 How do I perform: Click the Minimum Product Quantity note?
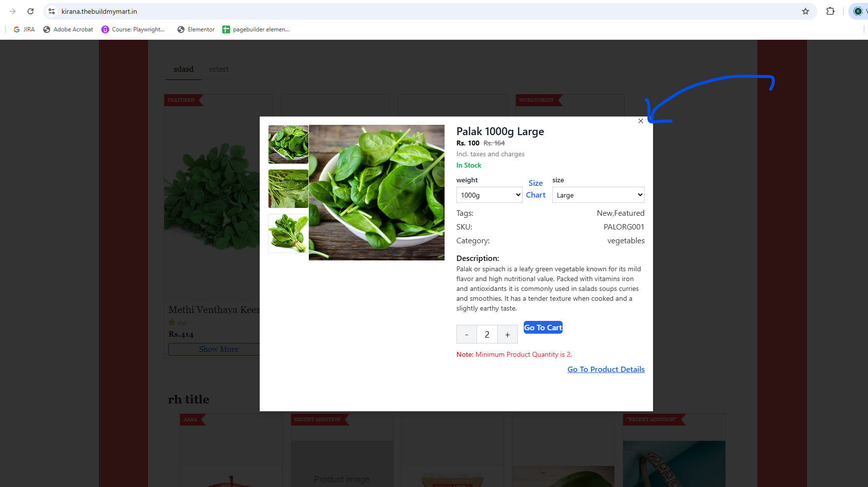[x=514, y=354]
